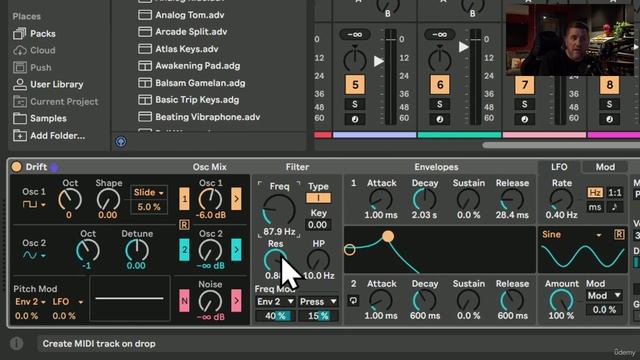Toggle oscillator 1 on/off button

point(184,199)
